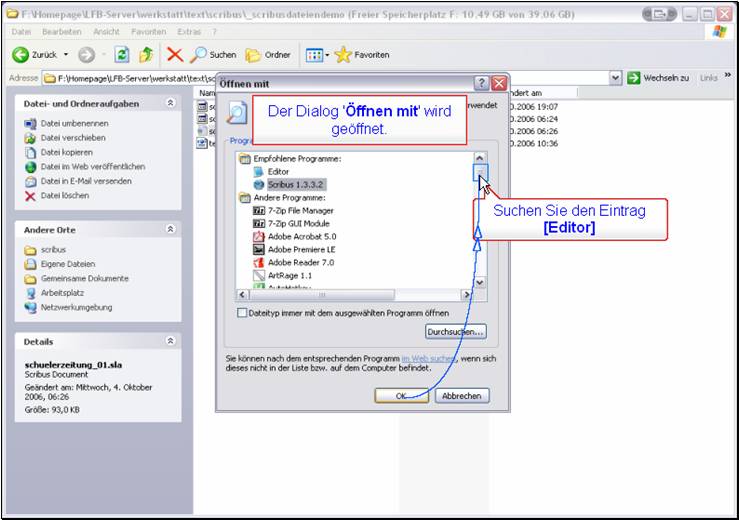Open the Bearbeiten menu

(60, 32)
